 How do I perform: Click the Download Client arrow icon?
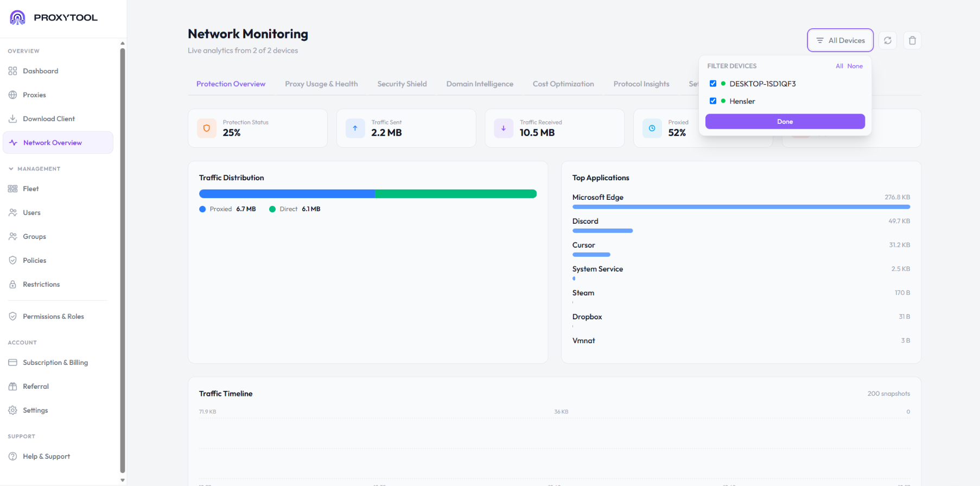click(x=12, y=119)
